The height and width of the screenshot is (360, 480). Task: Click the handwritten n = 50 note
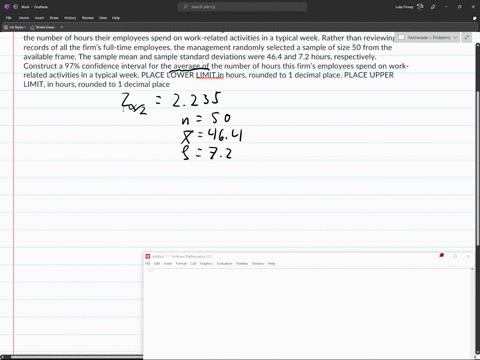(x=206, y=118)
